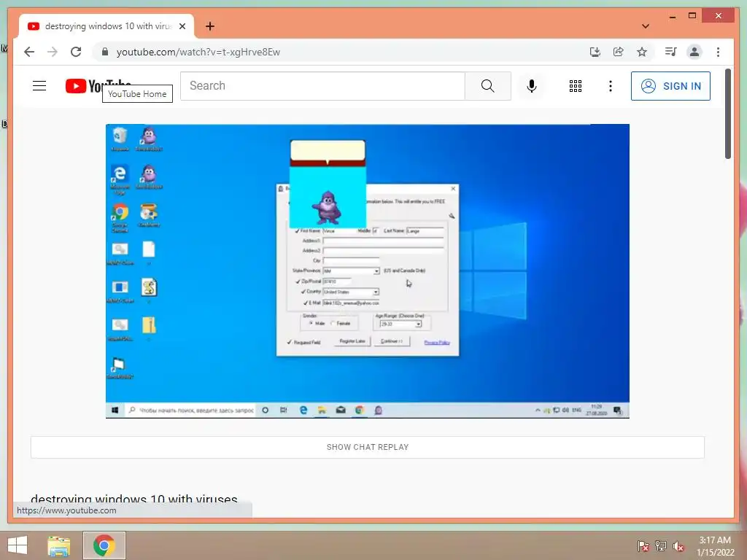747x560 pixels.
Task: Open YouTube apps grid
Action: pos(576,86)
